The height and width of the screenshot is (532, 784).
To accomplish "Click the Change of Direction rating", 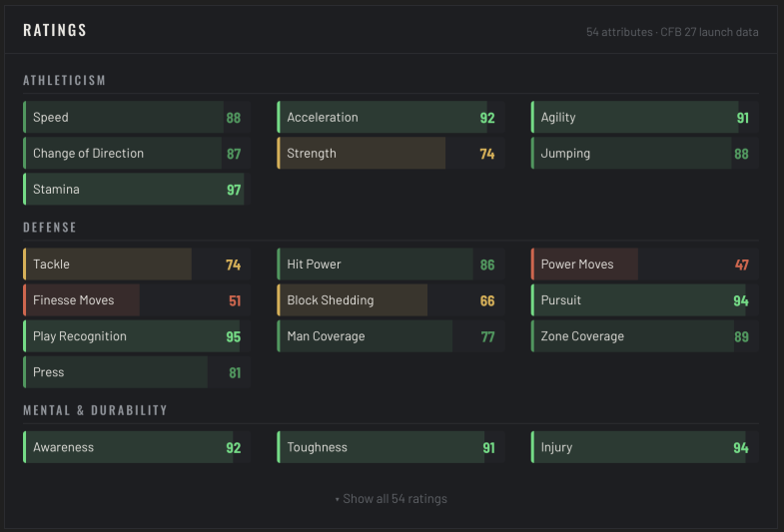I will click(137, 154).
